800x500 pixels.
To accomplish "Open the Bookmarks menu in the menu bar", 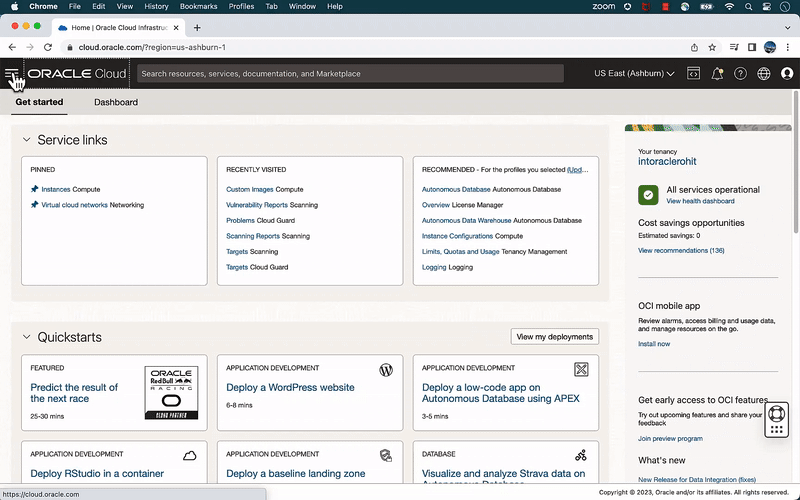I will (x=198, y=6).
